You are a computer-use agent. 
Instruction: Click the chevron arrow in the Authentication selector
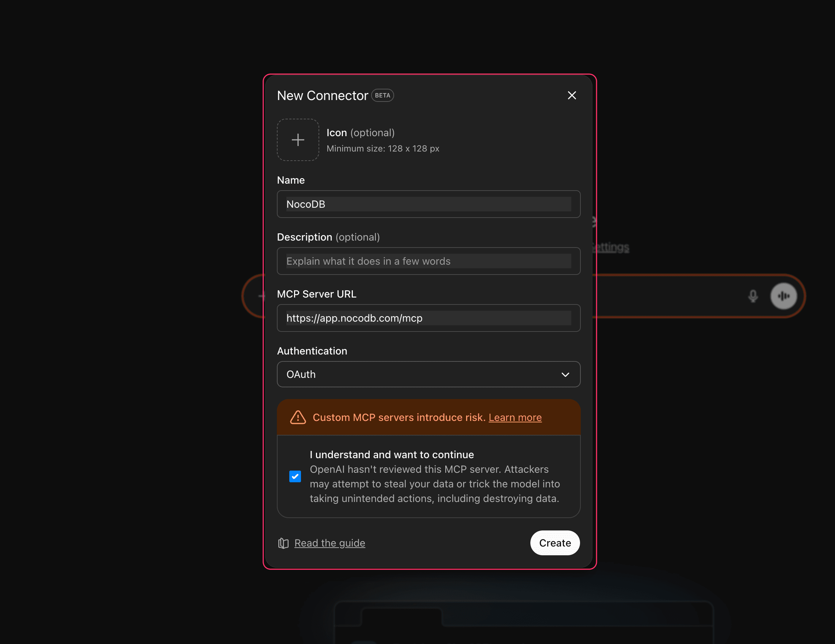pos(565,375)
